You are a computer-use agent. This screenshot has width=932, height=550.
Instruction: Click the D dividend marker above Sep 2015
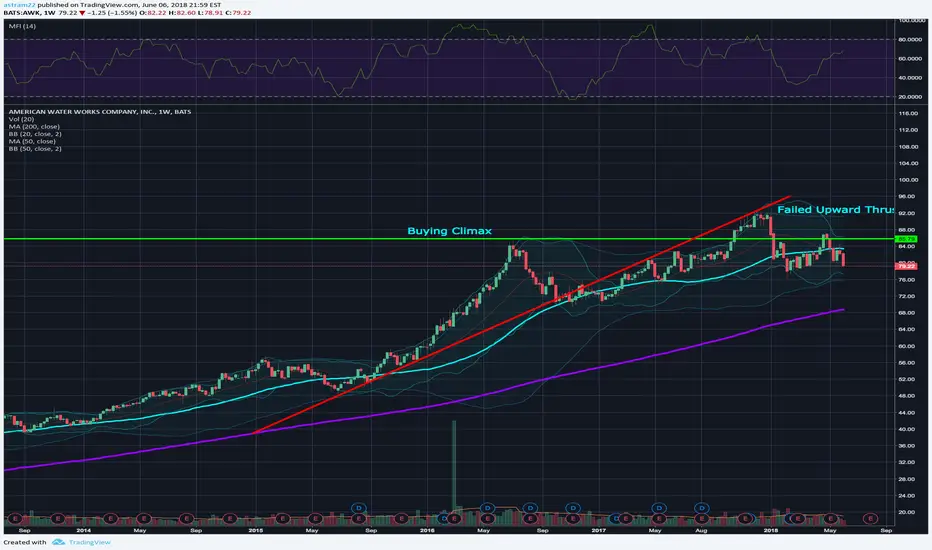point(358,508)
